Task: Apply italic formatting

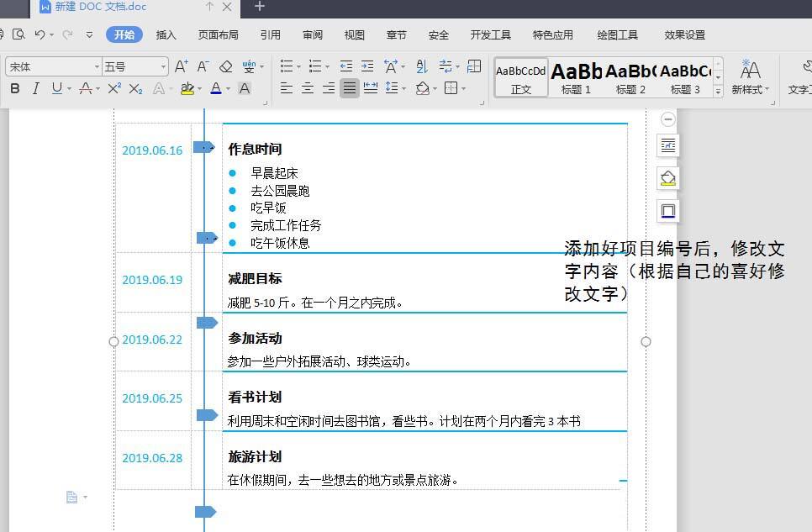Action: coord(35,88)
